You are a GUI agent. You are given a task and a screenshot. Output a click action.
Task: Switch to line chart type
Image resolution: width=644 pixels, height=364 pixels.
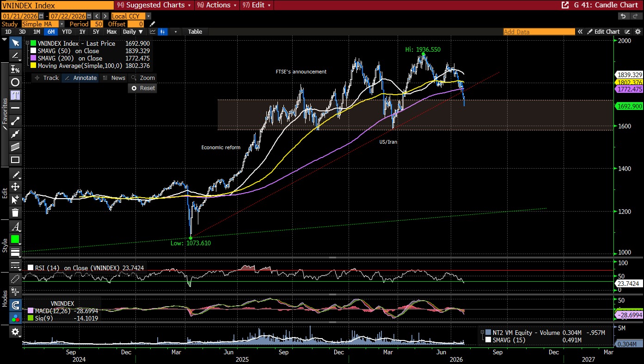[x=153, y=32]
